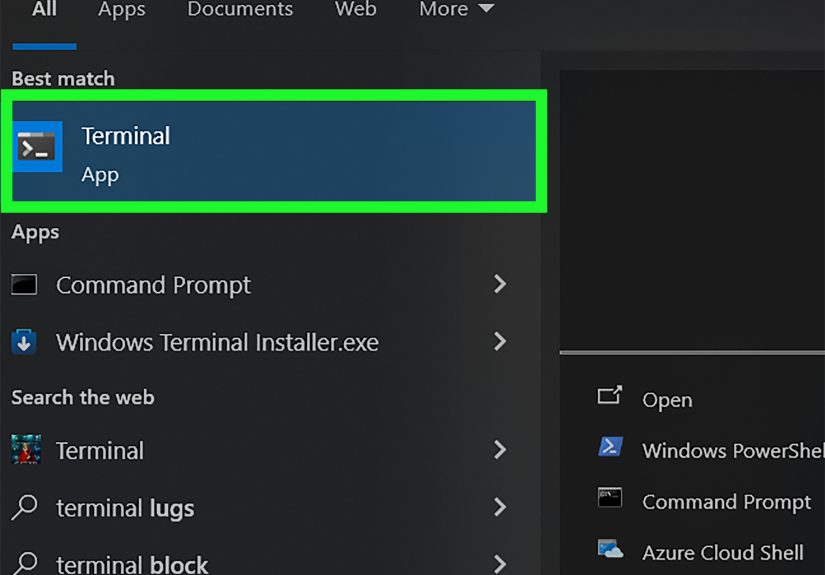The image size is (825, 575).
Task: Expand the Terminal web result chevron
Action: (x=500, y=450)
